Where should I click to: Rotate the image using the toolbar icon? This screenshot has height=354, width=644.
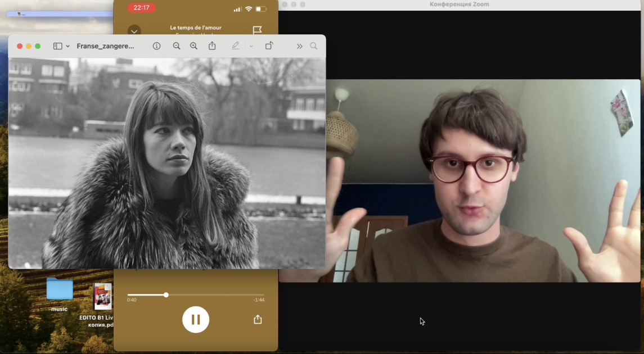click(269, 46)
